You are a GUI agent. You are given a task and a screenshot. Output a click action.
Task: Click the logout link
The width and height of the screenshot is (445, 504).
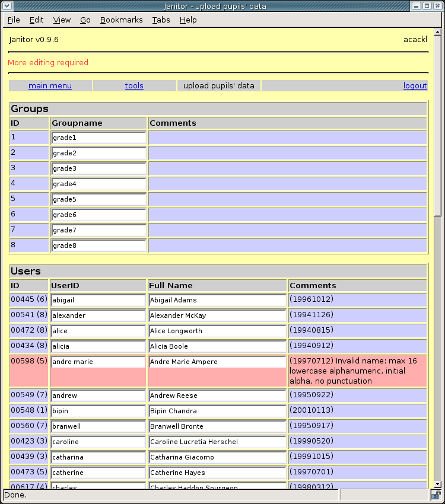tap(415, 86)
